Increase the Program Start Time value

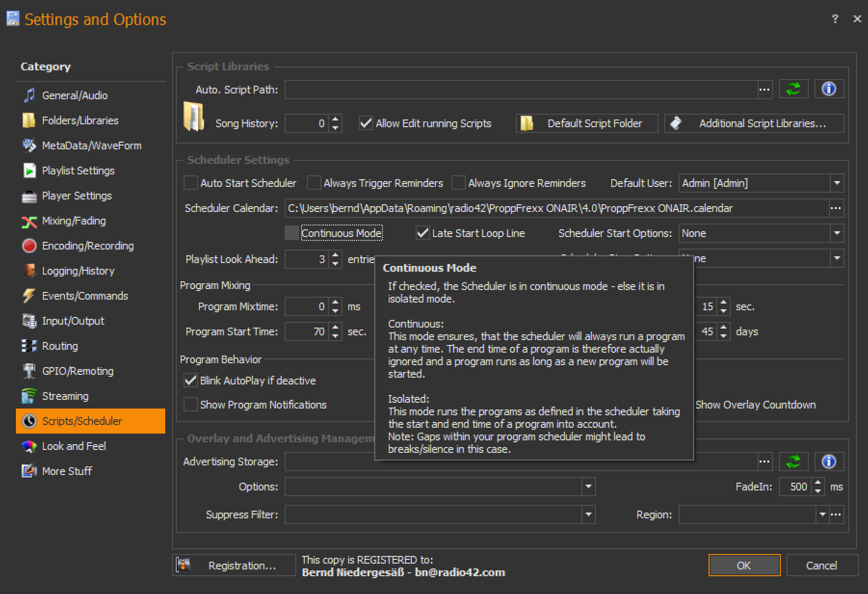tap(336, 328)
